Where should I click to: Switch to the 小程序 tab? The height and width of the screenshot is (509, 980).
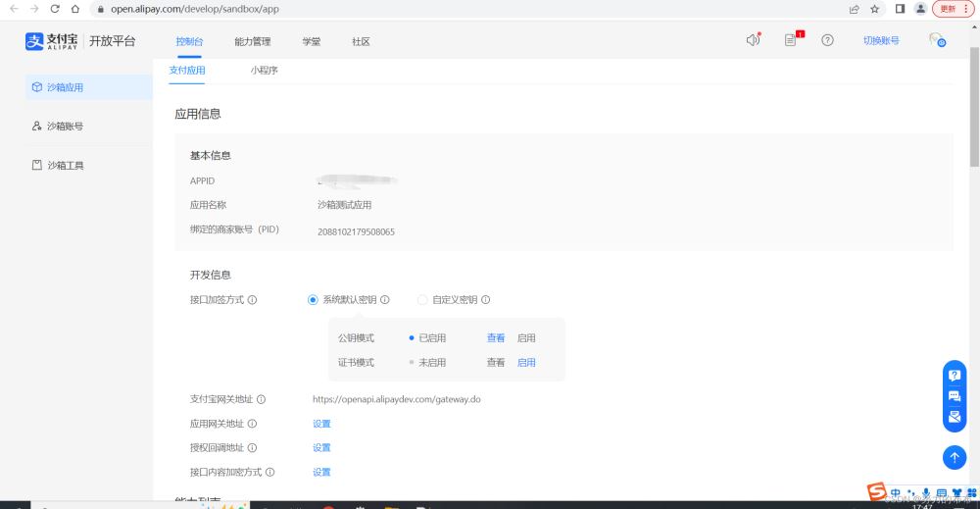(264, 71)
